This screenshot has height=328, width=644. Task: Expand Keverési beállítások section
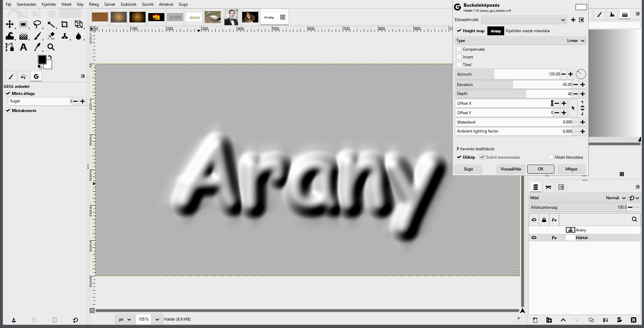click(x=475, y=149)
